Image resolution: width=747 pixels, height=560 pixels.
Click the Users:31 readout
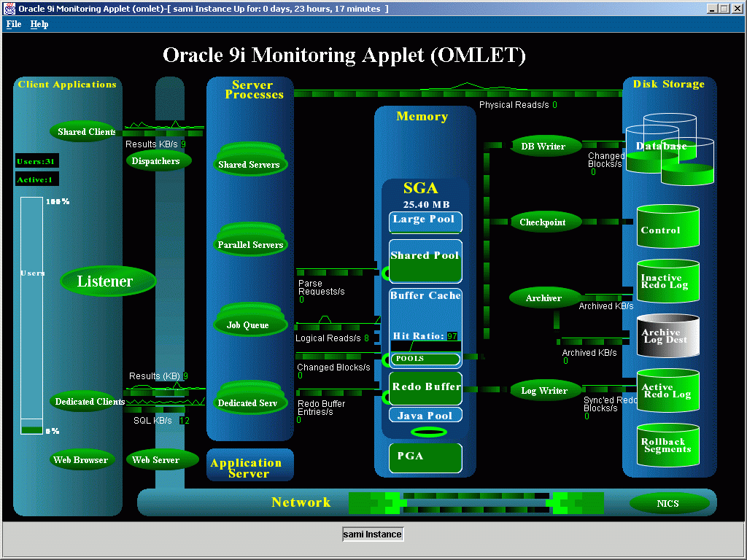point(36,161)
